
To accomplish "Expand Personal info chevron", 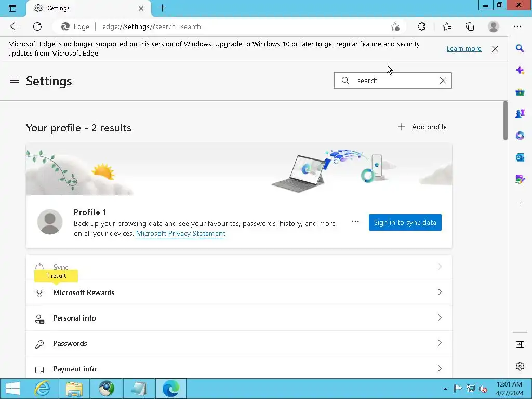I will tap(440, 317).
